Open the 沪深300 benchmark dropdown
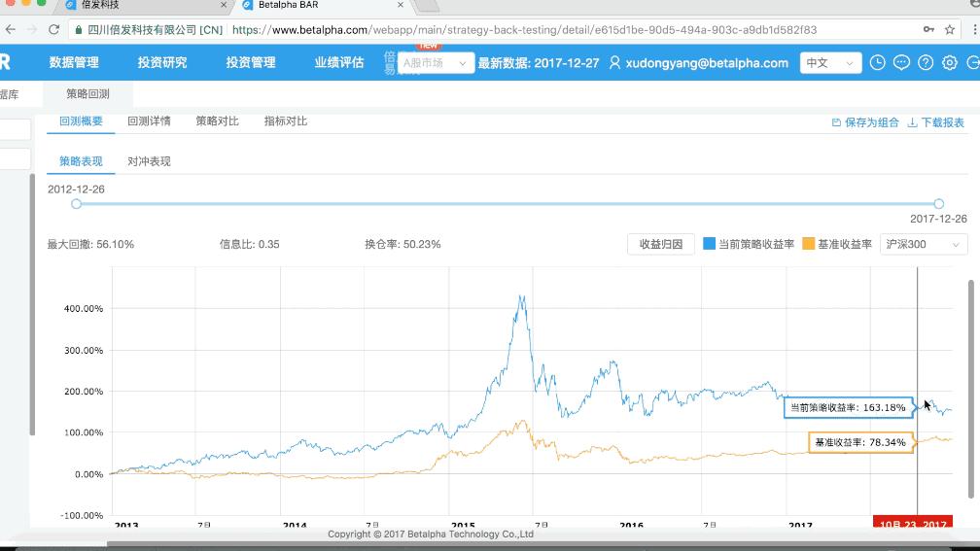 click(924, 244)
